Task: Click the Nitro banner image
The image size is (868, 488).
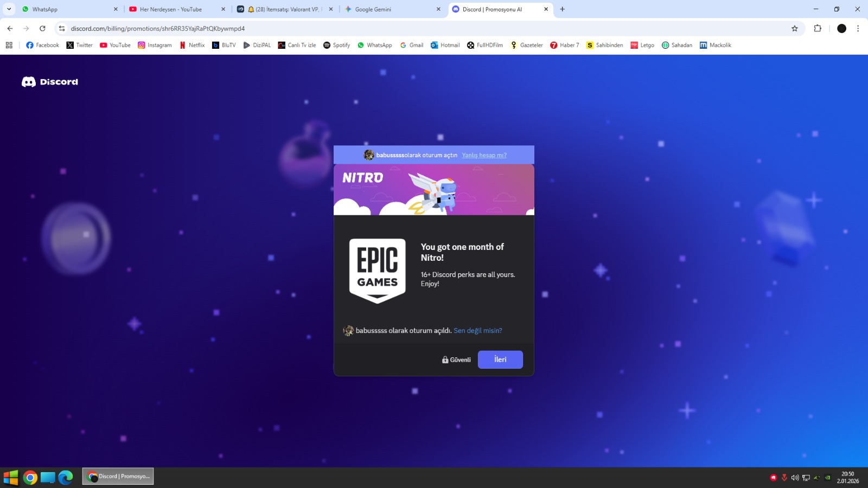Action: tap(434, 190)
